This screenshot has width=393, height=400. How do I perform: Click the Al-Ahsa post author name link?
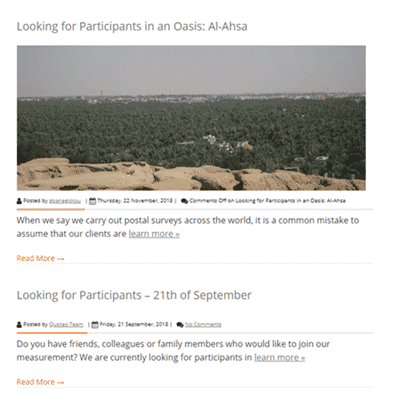tap(65, 201)
